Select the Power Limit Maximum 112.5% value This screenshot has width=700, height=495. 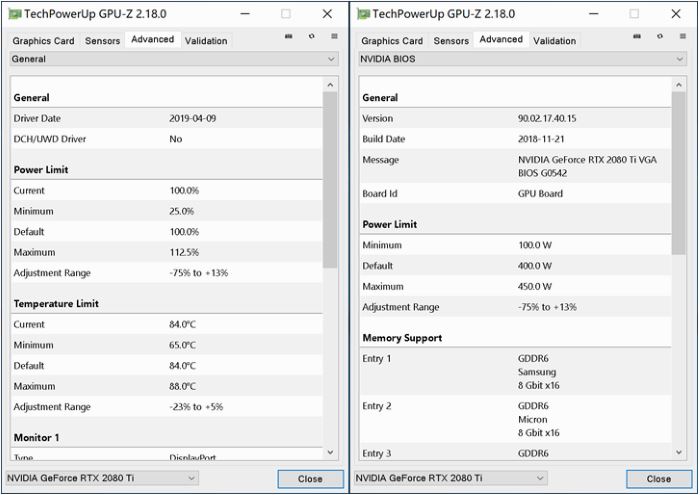[x=184, y=252]
